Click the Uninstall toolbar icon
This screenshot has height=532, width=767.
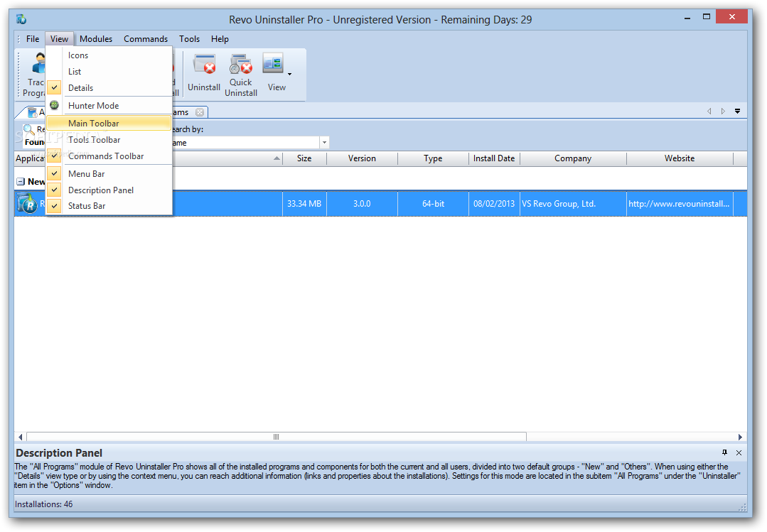click(x=204, y=65)
